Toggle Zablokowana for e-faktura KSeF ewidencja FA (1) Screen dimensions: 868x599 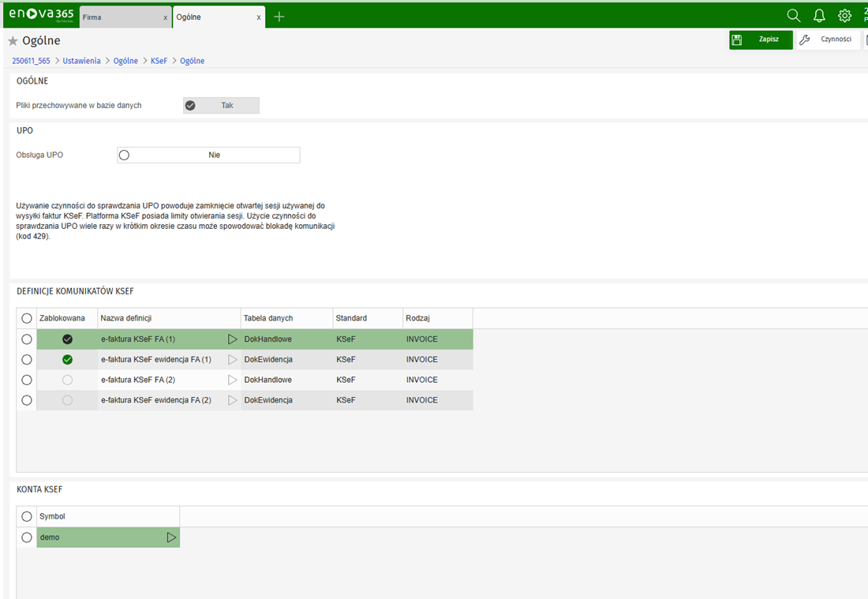click(67, 360)
